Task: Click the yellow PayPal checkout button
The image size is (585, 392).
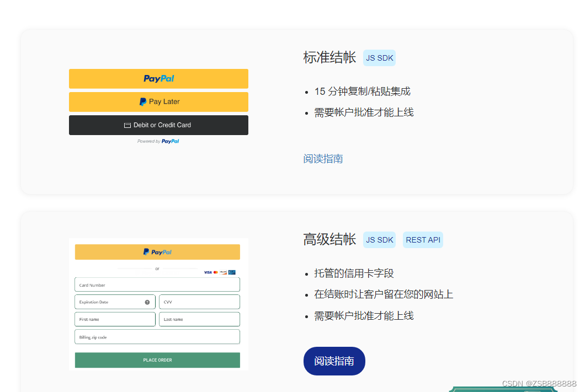Action: coord(158,79)
